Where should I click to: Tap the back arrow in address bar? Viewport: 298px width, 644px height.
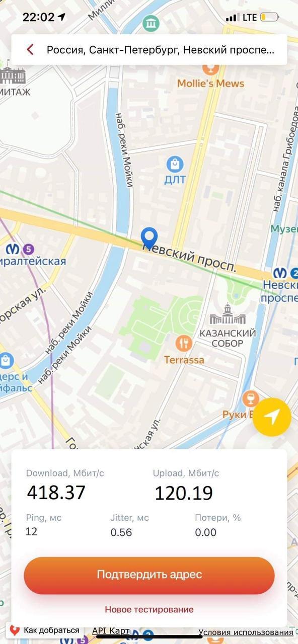[x=30, y=49]
